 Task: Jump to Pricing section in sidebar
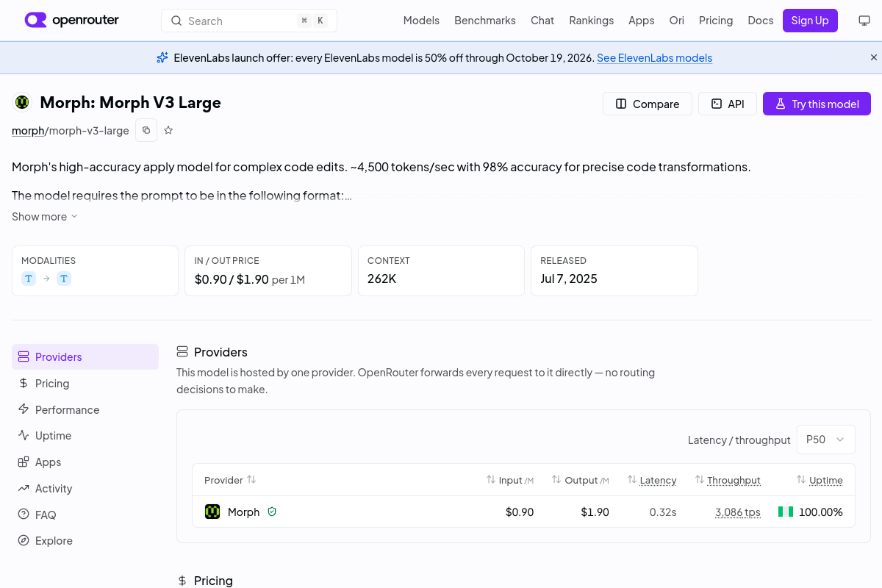(85, 384)
